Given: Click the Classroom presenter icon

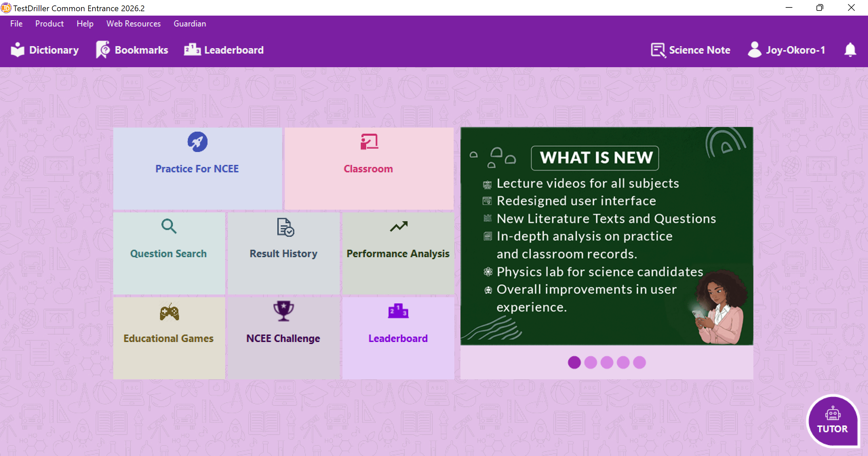Looking at the screenshot, I should pyautogui.click(x=369, y=142).
